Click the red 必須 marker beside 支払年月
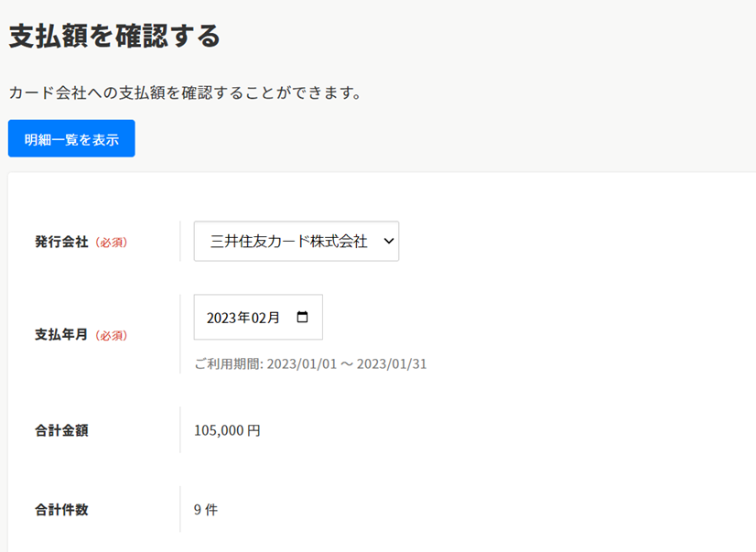 coord(112,336)
